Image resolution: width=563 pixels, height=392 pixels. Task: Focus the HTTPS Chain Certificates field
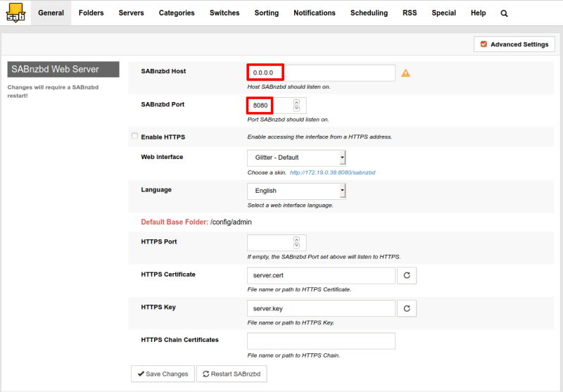(321, 341)
